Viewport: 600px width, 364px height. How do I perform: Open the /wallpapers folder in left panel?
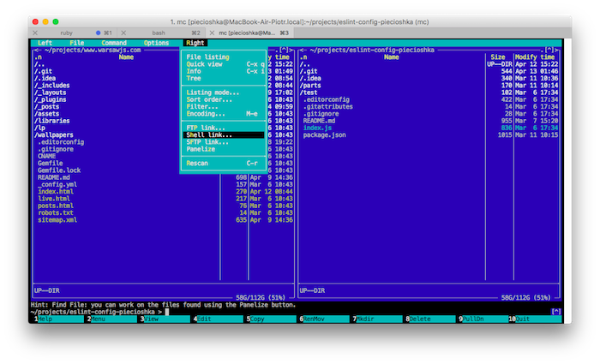[x=53, y=134]
